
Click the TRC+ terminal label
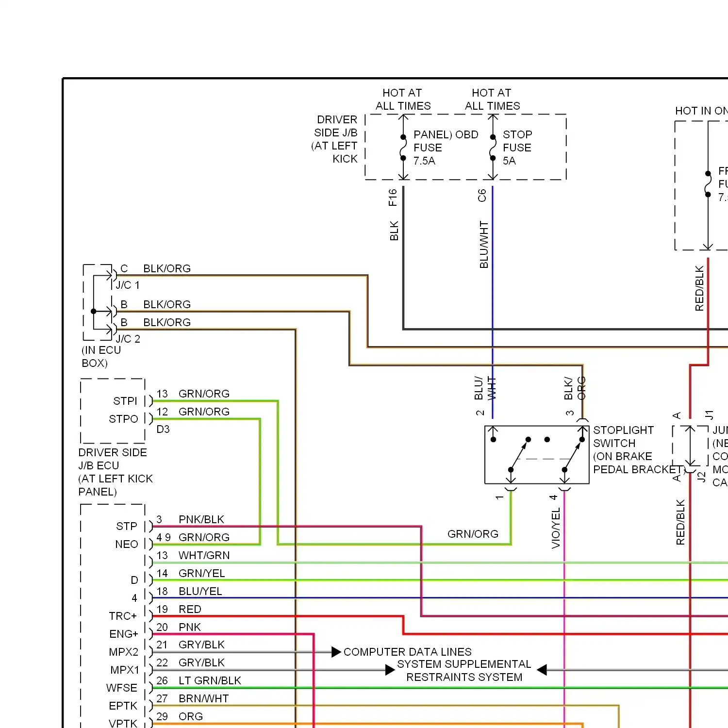123,616
